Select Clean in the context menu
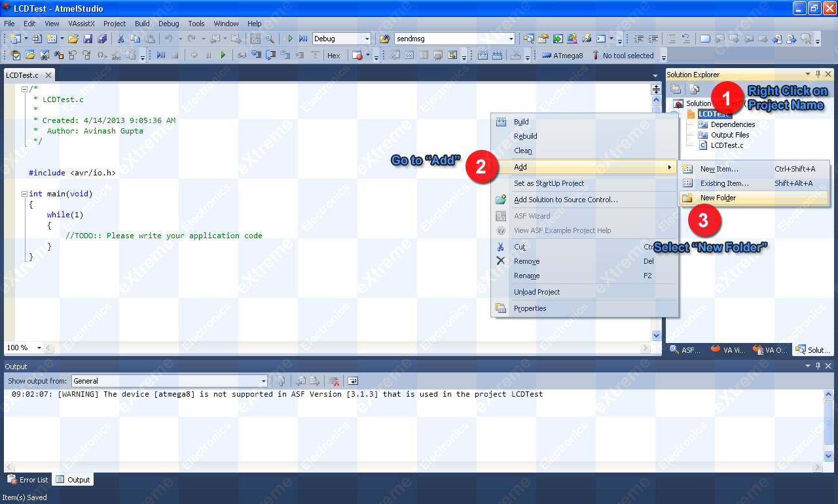 coord(584,151)
